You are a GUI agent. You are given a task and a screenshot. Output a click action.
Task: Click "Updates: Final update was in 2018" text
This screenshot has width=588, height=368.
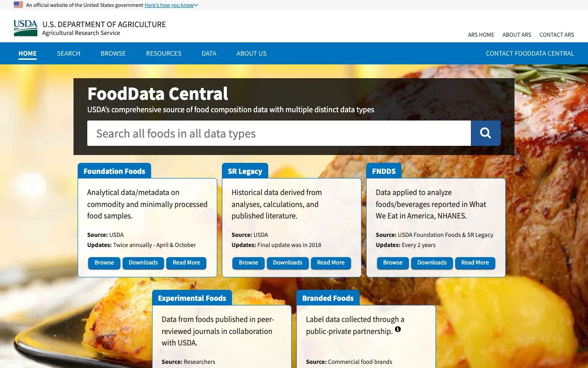(277, 245)
